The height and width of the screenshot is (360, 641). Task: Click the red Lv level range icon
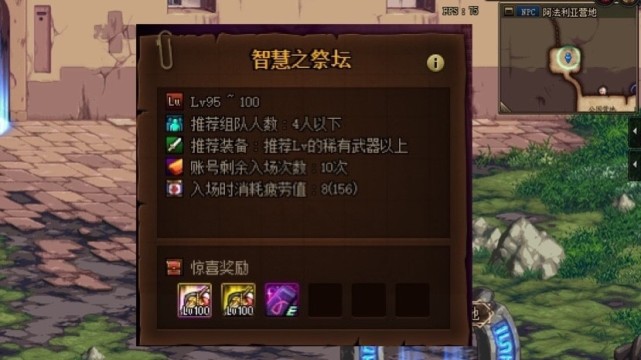pyautogui.click(x=174, y=101)
